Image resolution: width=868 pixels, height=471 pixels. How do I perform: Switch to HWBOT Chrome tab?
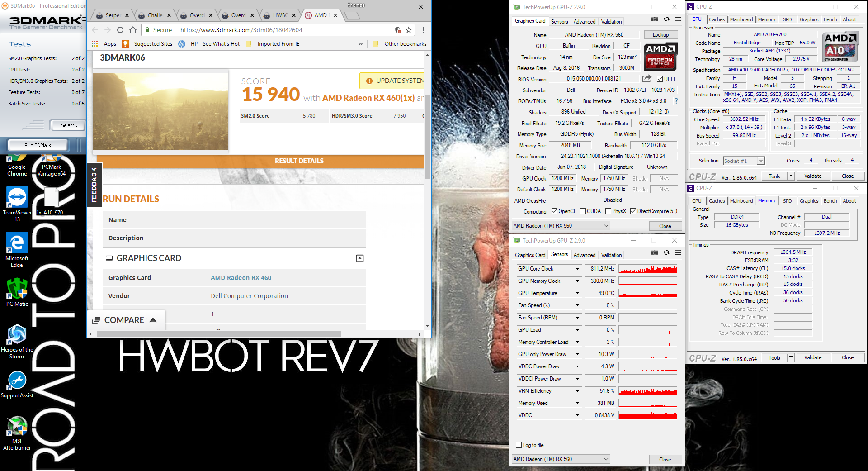(280, 15)
